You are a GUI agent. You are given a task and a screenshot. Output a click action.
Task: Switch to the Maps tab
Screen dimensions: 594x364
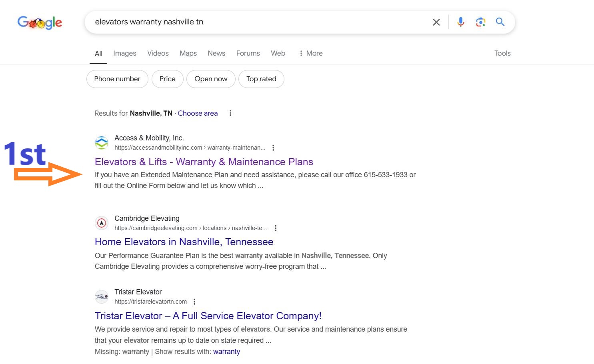tap(188, 53)
